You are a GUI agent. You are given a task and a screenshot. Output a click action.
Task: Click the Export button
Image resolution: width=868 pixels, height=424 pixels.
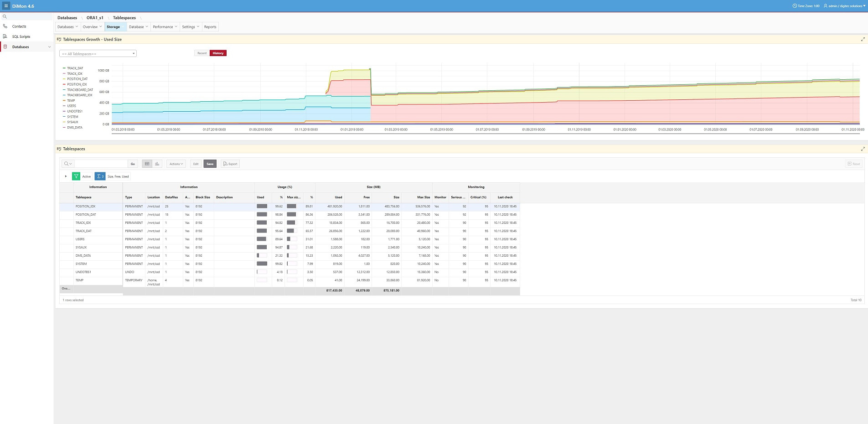point(230,164)
